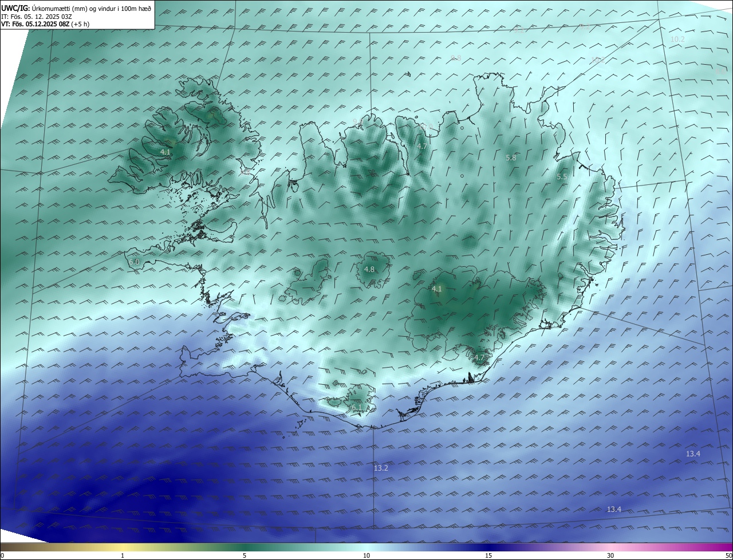Click the 4.8 value on Hofsjökull glacier
The image size is (733, 560).
click(369, 269)
